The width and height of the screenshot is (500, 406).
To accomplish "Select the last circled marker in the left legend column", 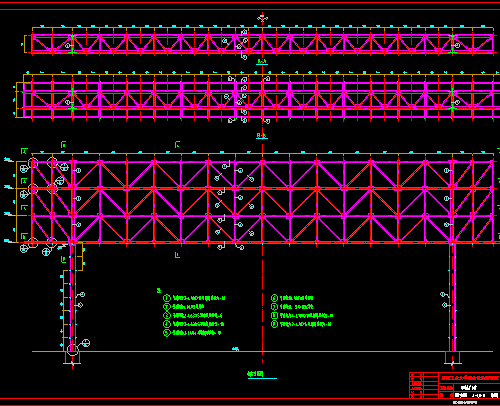I will point(167,333).
